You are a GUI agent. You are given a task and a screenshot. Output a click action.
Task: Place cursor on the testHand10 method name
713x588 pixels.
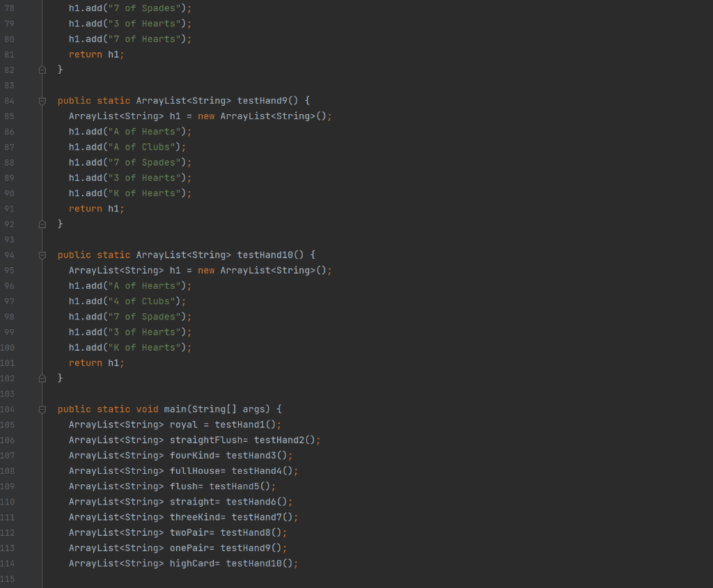click(x=265, y=255)
